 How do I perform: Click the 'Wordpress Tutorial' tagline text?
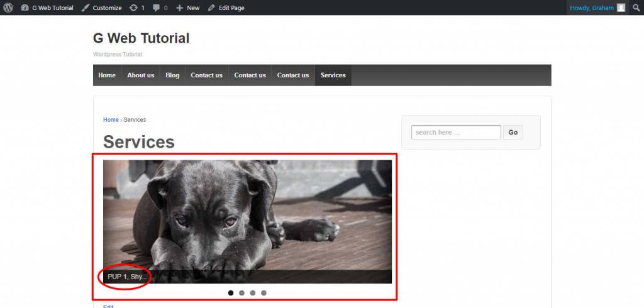coord(118,54)
